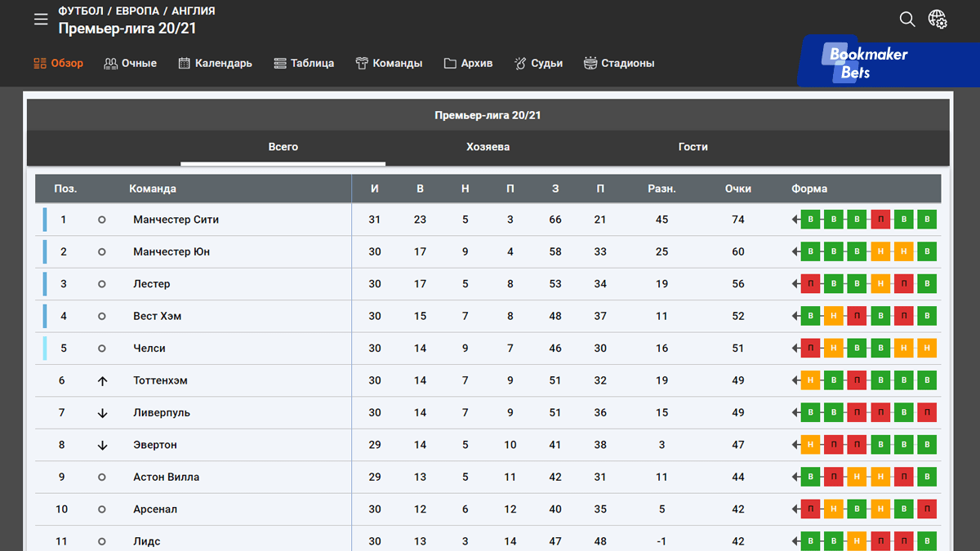Switch to the Хозяева tab

[488, 147]
